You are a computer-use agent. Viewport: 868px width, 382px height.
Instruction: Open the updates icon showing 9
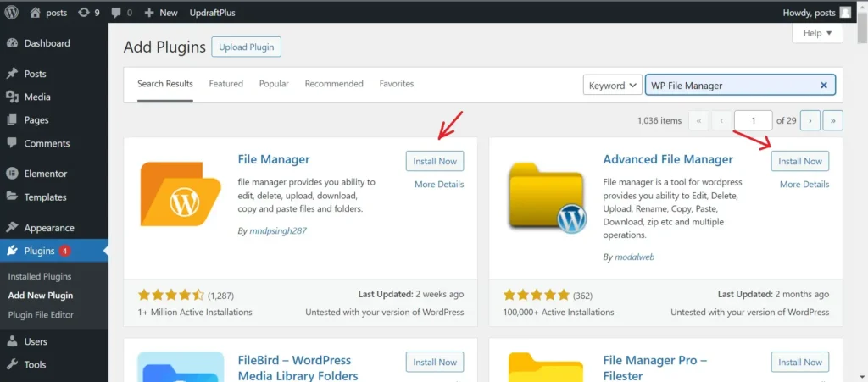88,13
